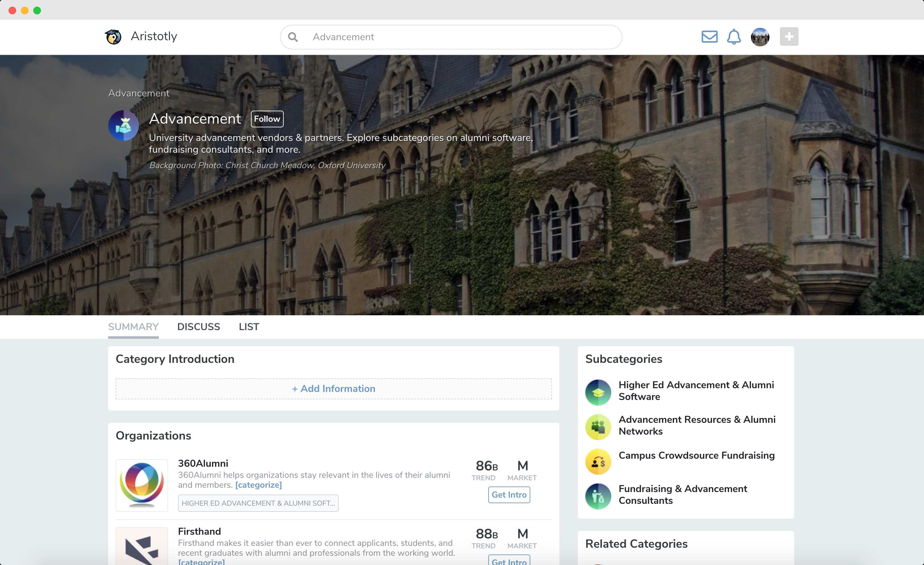The image size is (924, 565).
Task: Click the Aristotly owl logo icon
Action: click(113, 37)
